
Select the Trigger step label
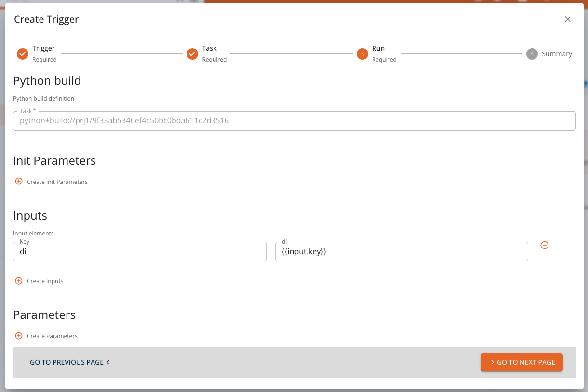coord(43,48)
